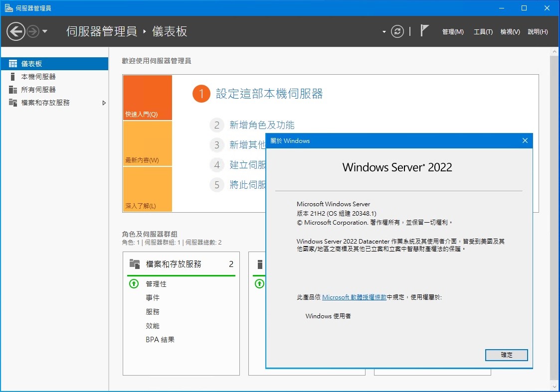Click step 4 建立伺服 link
Screen dimensions: 560x392
(247, 165)
